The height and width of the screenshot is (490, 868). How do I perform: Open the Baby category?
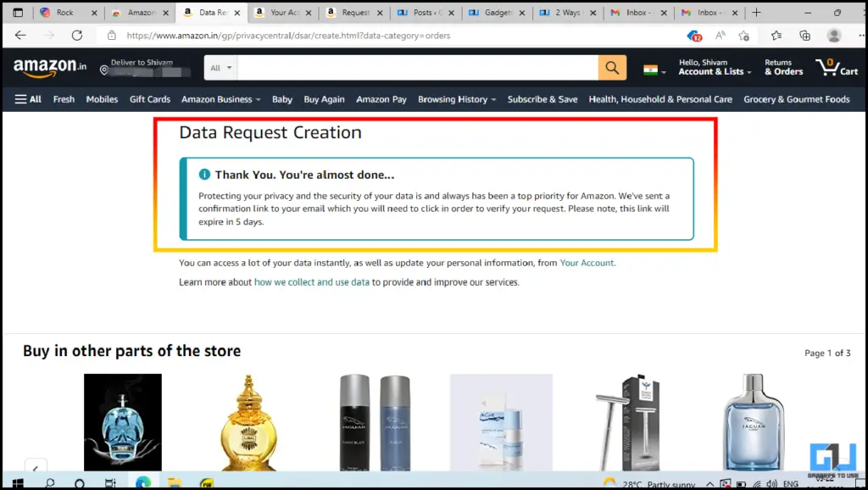click(x=281, y=99)
